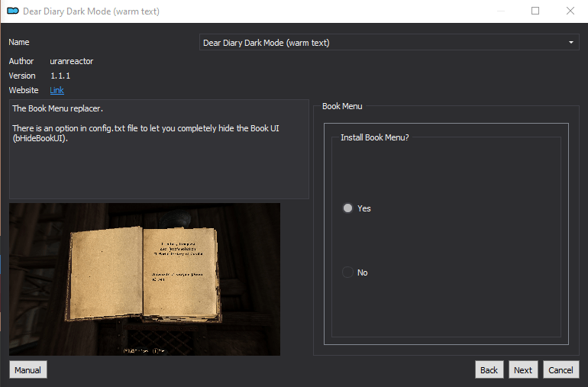Click Next to continue installation

click(x=523, y=369)
